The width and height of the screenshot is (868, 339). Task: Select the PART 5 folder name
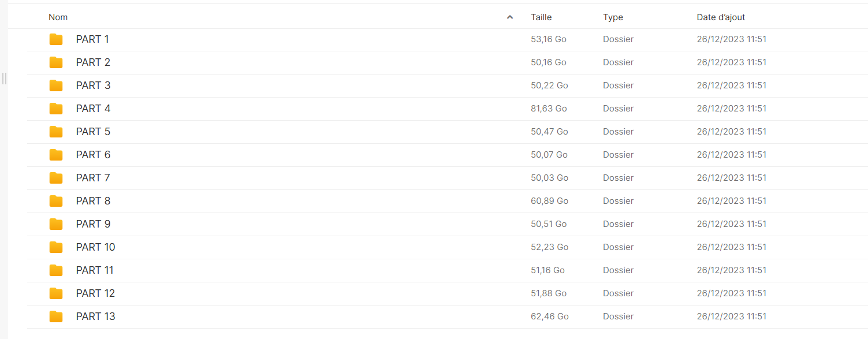(x=93, y=132)
